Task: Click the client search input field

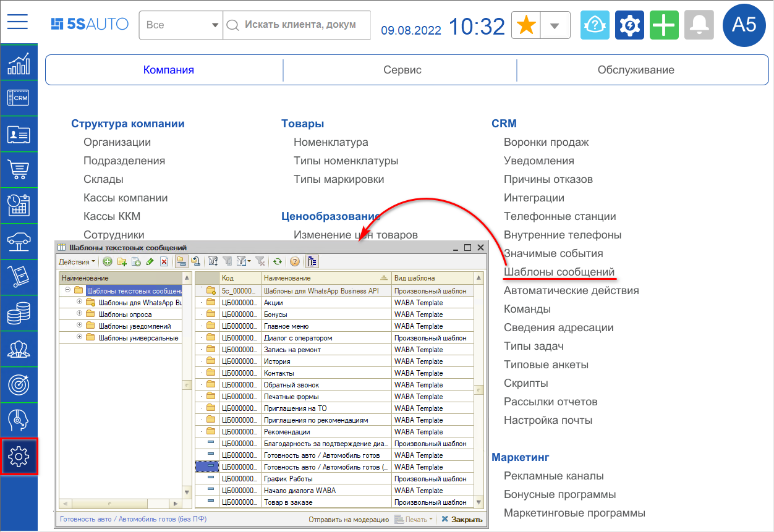Action: coord(300,25)
